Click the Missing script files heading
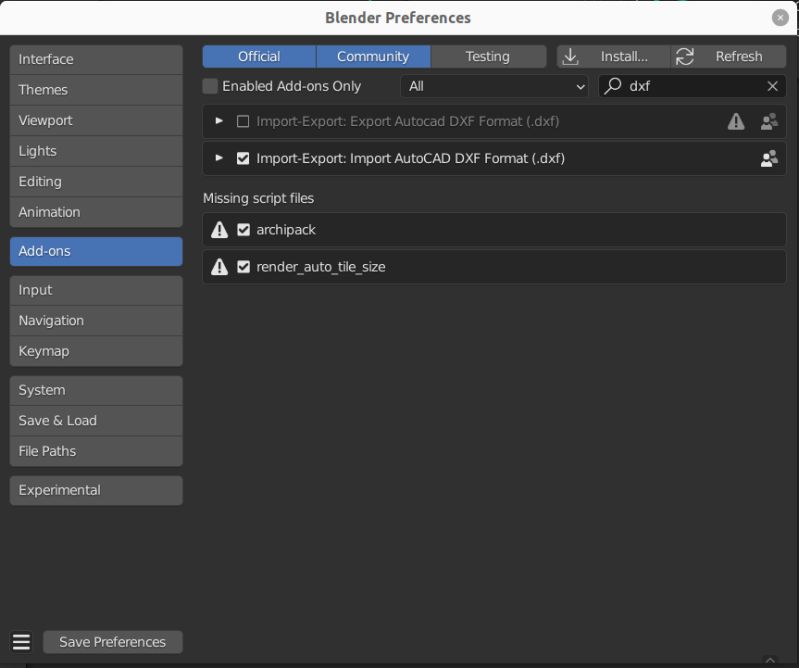The width and height of the screenshot is (799, 668). click(258, 198)
